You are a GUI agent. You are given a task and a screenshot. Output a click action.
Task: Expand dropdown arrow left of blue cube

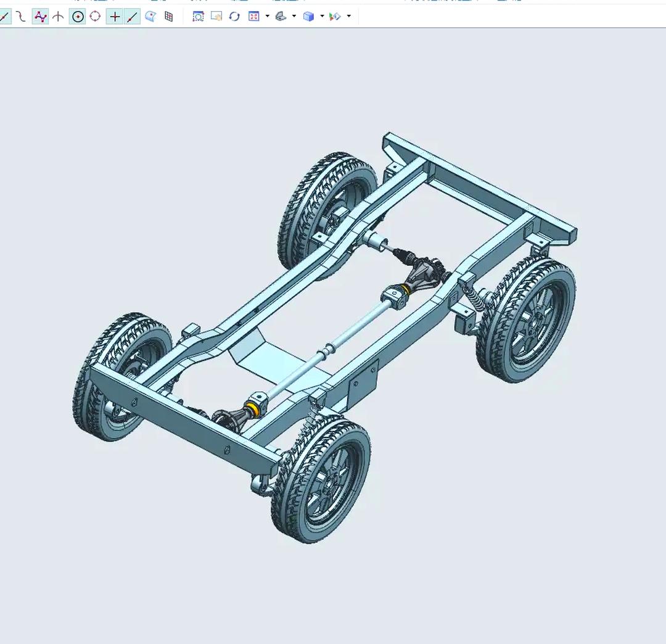tap(294, 17)
